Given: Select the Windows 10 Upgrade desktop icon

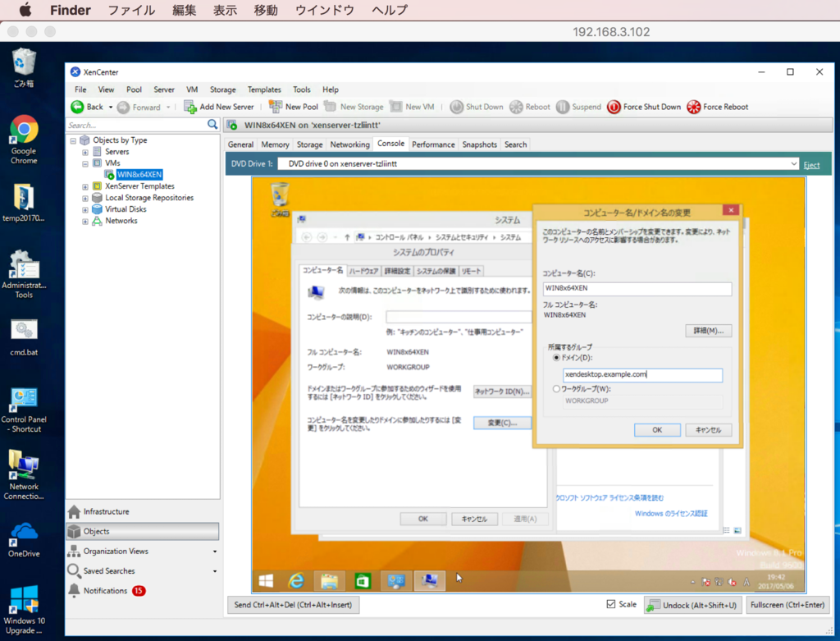Looking at the screenshot, I should [x=24, y=610].
